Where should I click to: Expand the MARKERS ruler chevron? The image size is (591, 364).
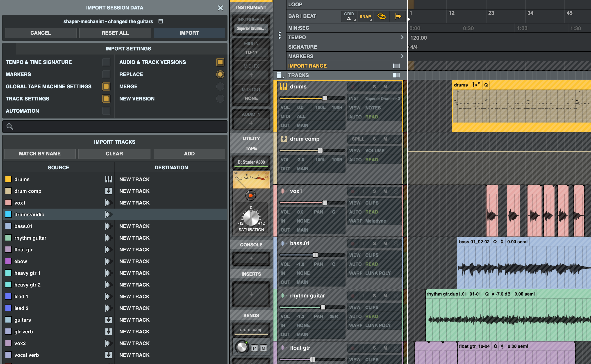click(x=402, y=56)
